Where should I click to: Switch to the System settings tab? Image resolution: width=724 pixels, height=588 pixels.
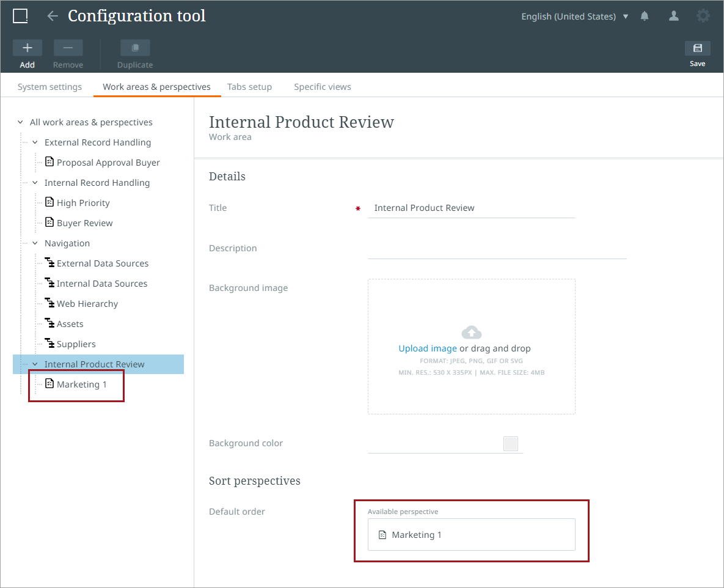49,87
